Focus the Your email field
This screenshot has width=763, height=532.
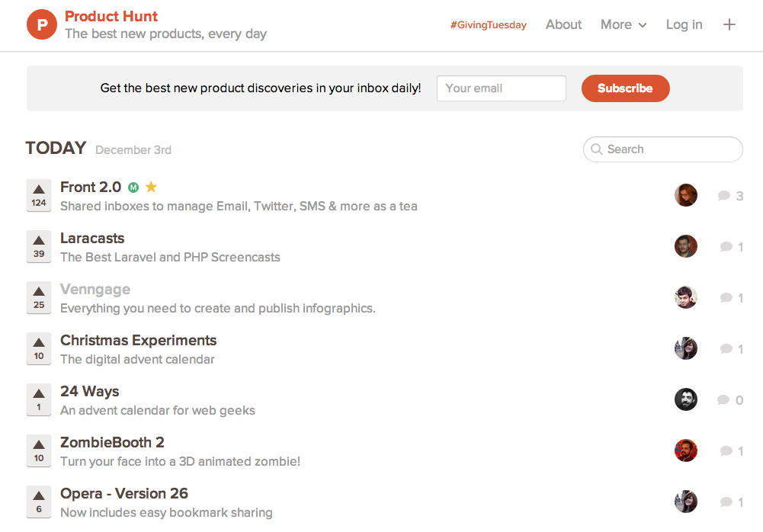pyautogui.click(x=501, y=88)
